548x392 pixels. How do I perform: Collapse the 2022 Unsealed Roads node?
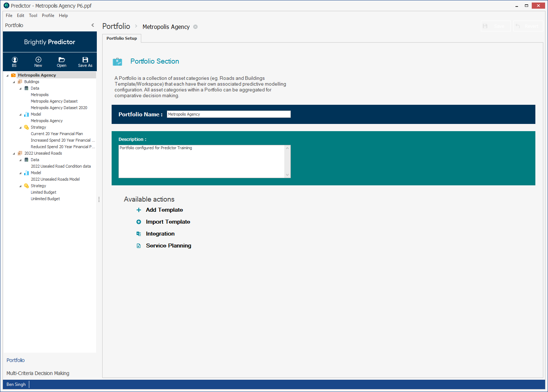14,154
